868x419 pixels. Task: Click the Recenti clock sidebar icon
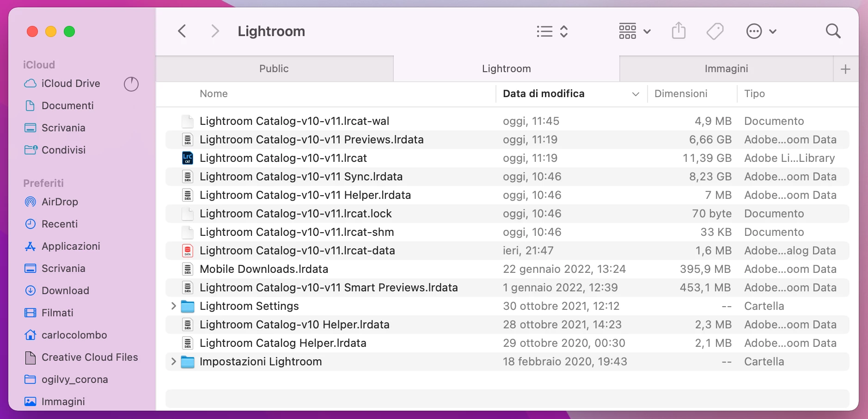point(30,224)
